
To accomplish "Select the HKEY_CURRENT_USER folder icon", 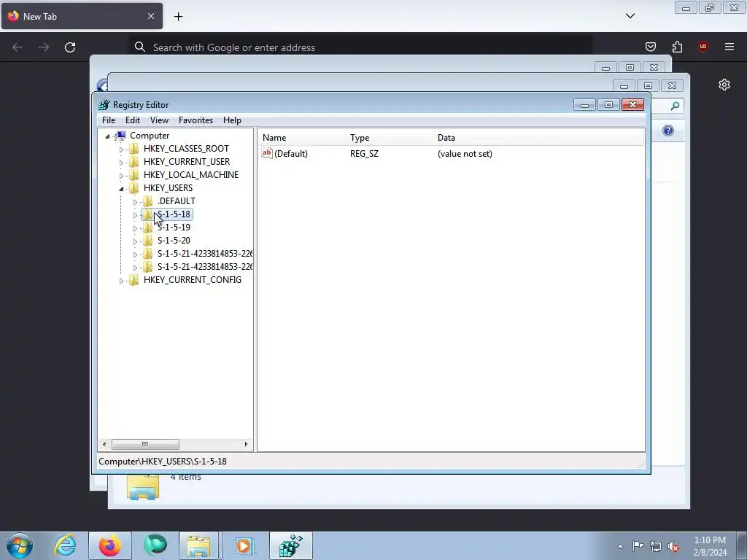I will coord(134,162).
